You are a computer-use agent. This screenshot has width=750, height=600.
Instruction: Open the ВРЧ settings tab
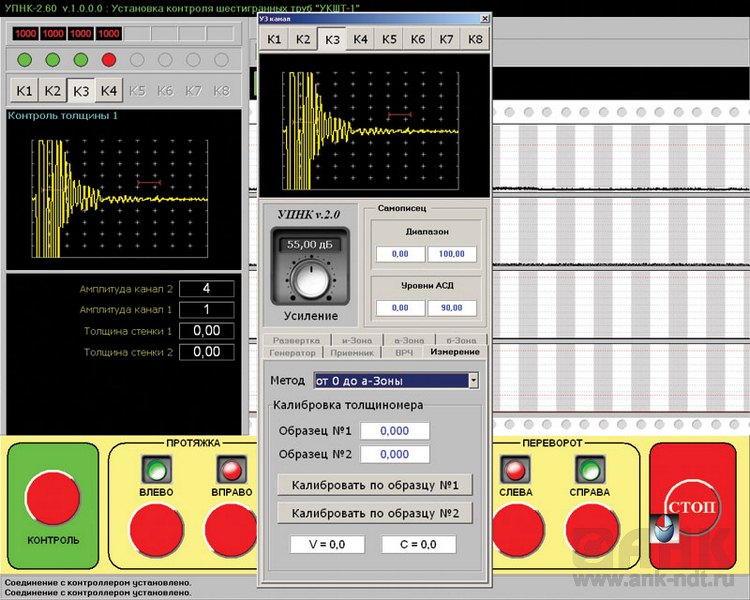tap(404, 352)
